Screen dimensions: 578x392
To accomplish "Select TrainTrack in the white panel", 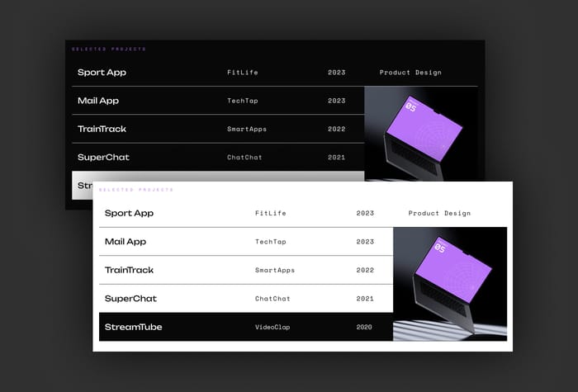I will pyautogui.click(x=129, y=270).
